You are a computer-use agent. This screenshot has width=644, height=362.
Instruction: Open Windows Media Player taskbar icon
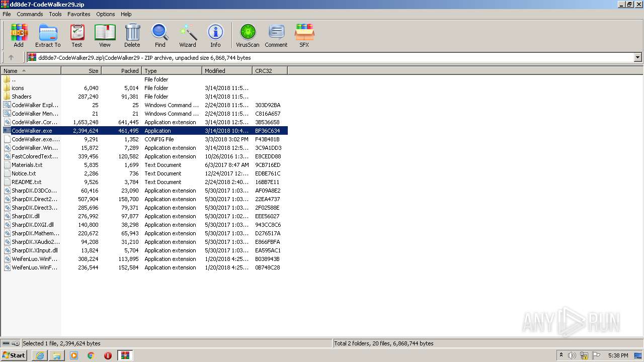(74, 355)
